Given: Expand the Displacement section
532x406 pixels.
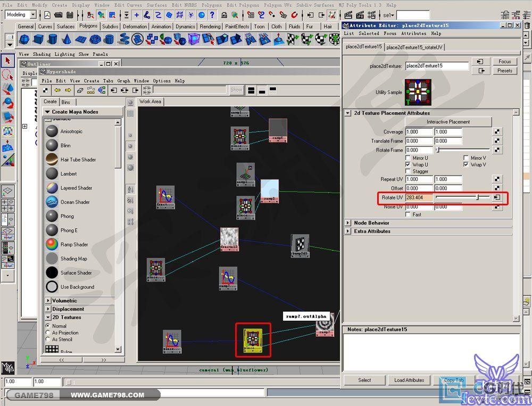Looking at the screenshot, I should 48,309.
